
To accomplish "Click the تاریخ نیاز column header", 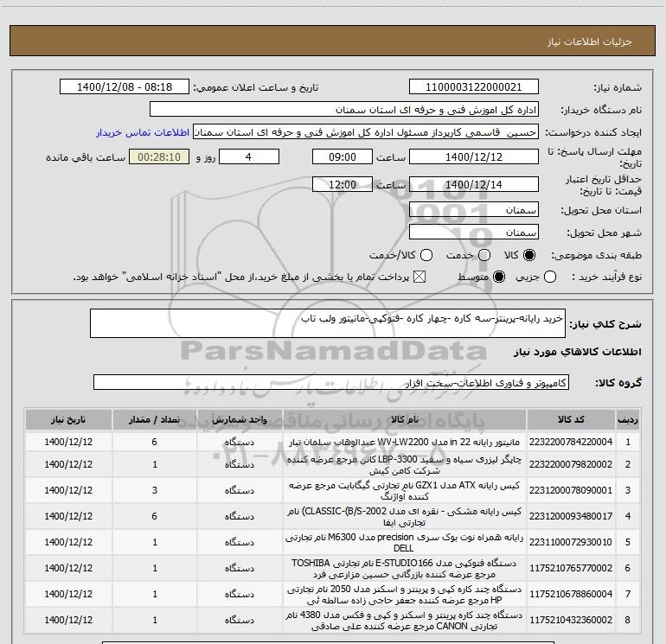I will pyautogui.click(x=68, y=419).
